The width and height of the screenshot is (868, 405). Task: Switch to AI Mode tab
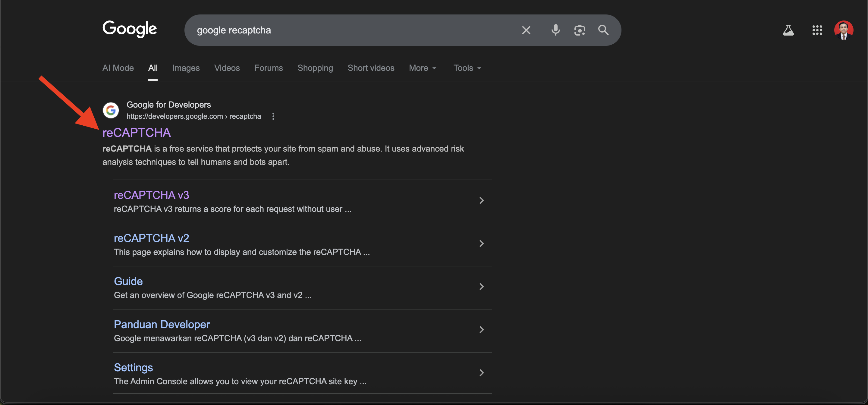click(118, 68)
